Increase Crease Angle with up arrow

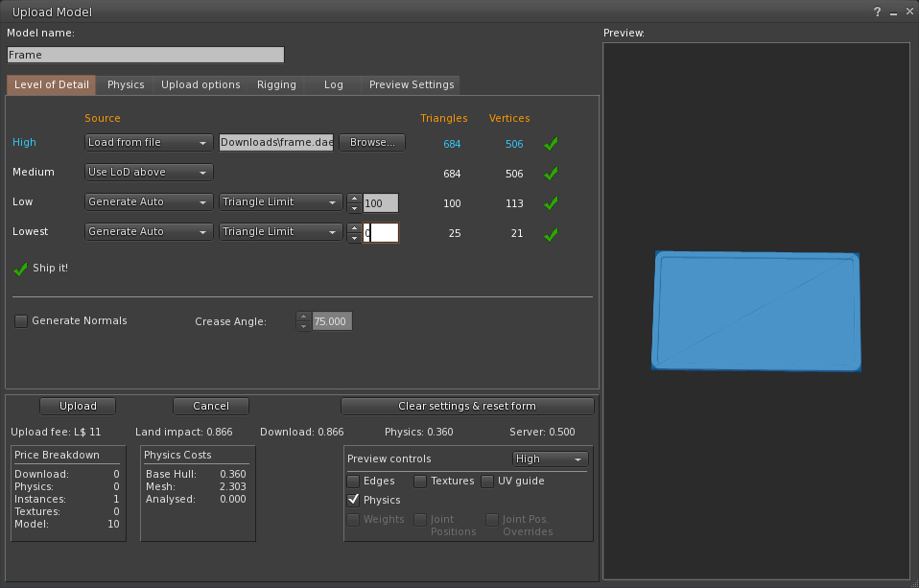[x=303, y=317]
